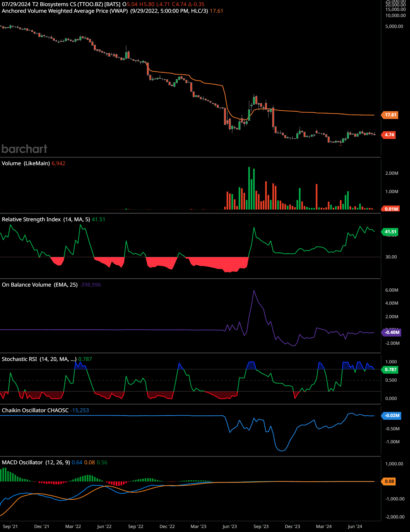Viewport: 410px width, 532px height.
Task: Click the Dec '21 date axis label
Action: point(42,526)
